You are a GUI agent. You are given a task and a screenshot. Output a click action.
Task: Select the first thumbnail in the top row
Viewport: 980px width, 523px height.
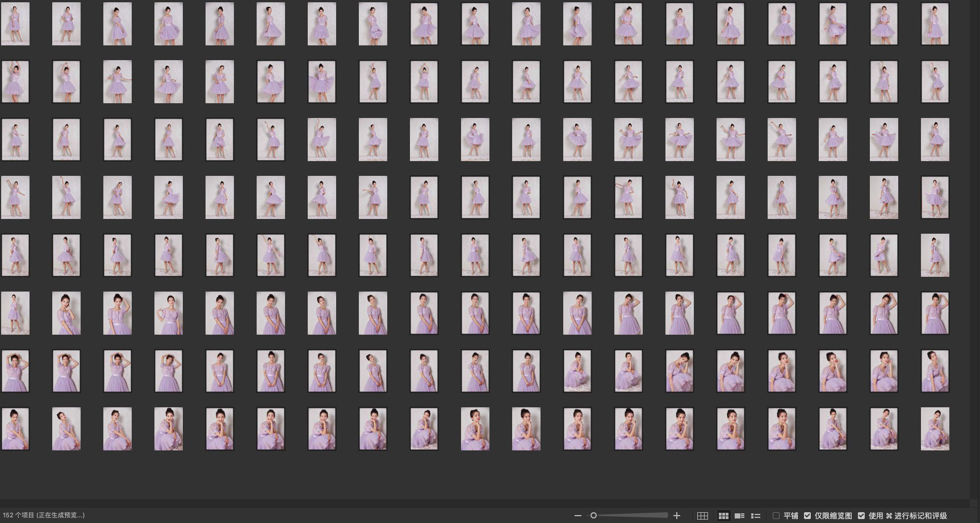(15, 24)
